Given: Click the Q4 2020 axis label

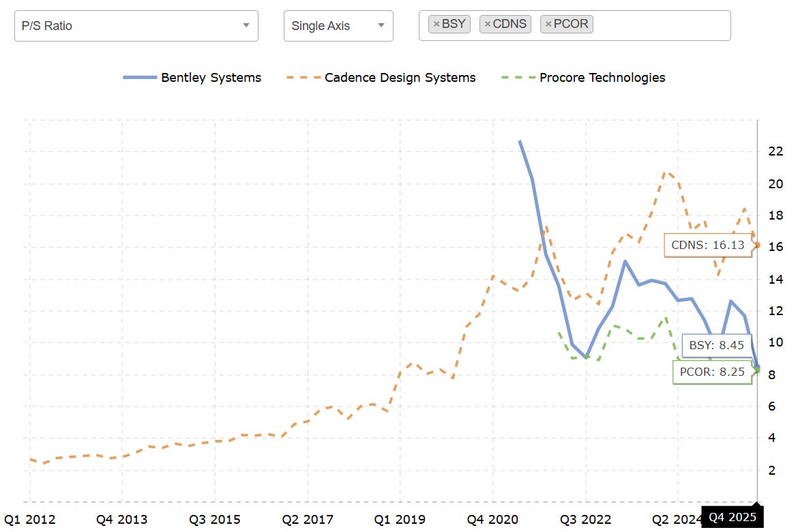Looking at the screenshot, I should pos(492,520).
